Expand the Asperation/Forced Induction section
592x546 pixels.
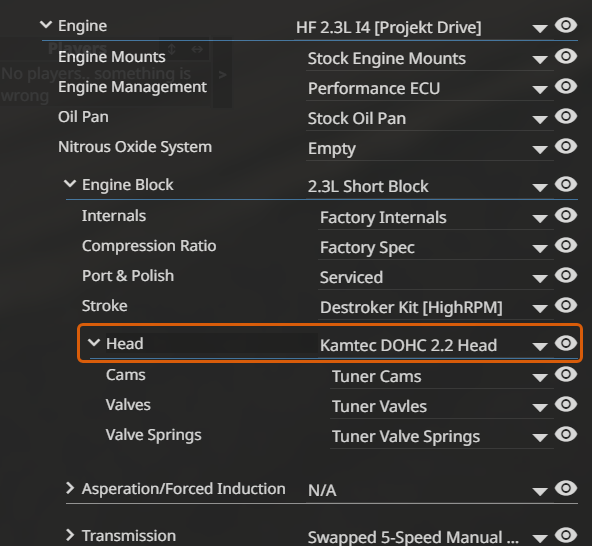pos(70,488)
